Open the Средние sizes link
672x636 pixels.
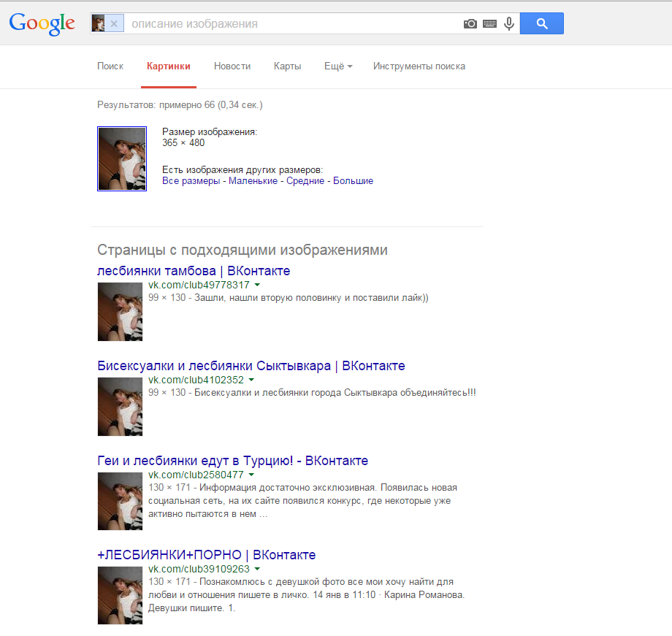(305, 181)
